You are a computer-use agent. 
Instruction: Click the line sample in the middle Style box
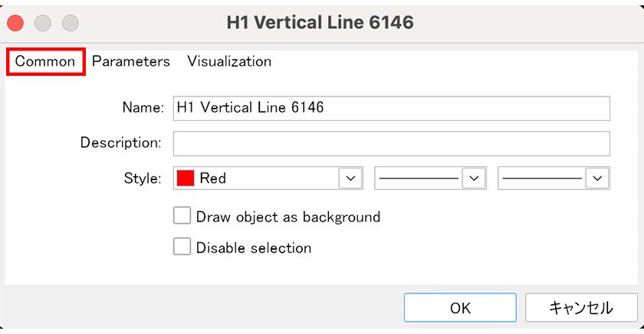419,178
